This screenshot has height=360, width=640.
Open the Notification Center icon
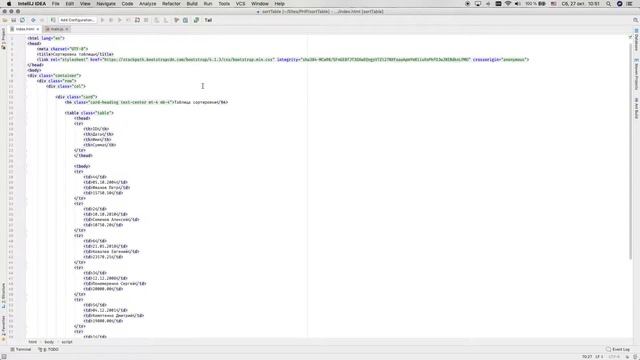tap(629, 4)
